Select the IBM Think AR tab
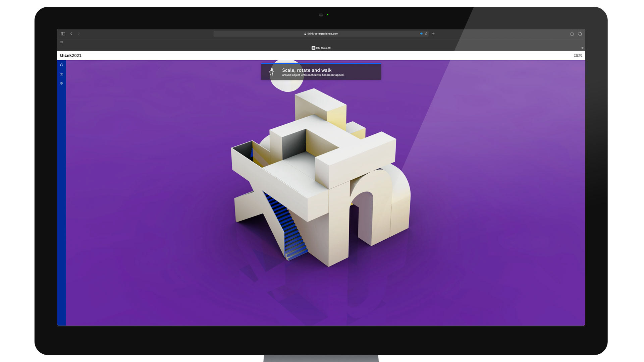This screenshot has width=644, height=362. [321, 48]
